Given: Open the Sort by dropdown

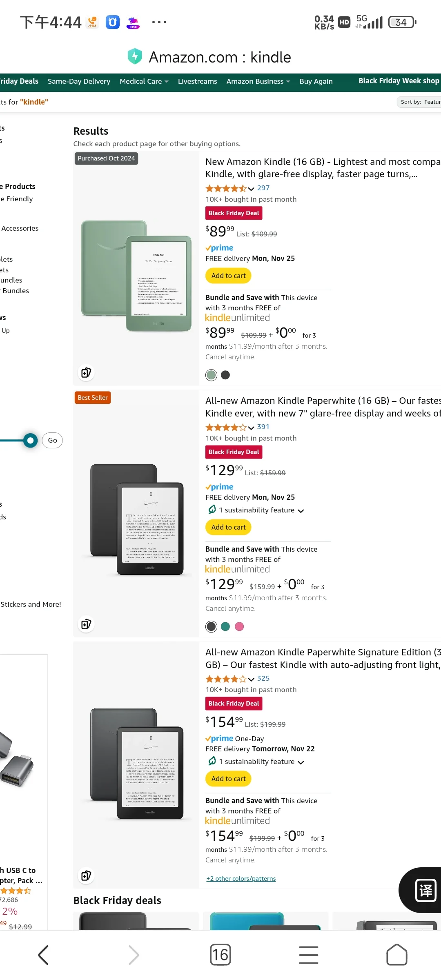Looking at the screenshot, I should point(419,102).
